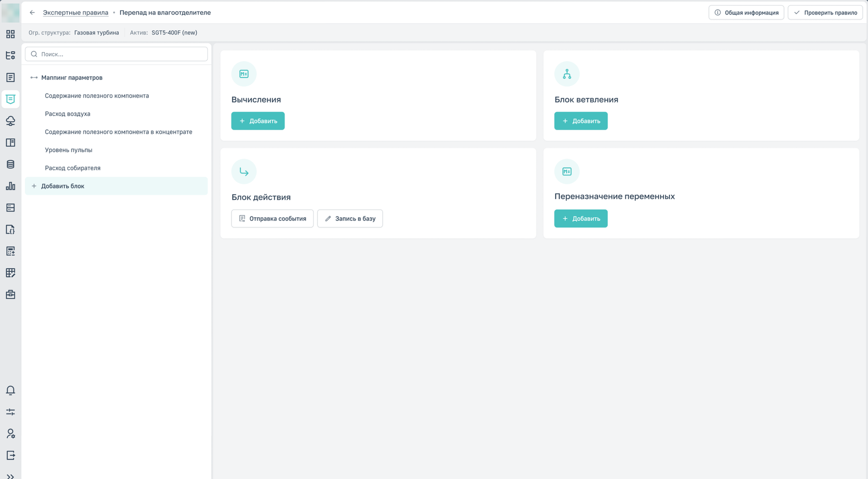The width and height of the screenshot is (868, 479).
Task: Click Добавить блок in the tree
Action: 116,186
